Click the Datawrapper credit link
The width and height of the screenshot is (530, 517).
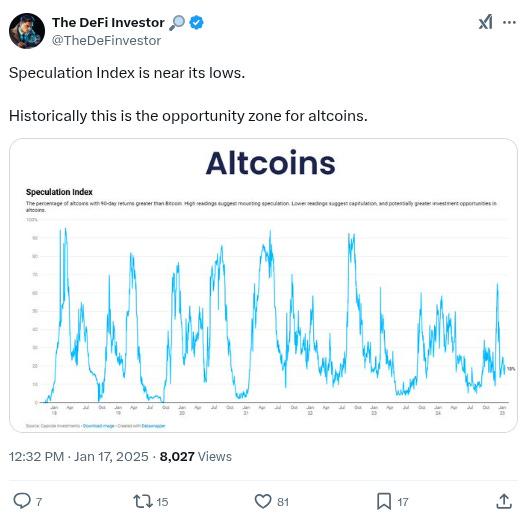(x=153, y=426)
